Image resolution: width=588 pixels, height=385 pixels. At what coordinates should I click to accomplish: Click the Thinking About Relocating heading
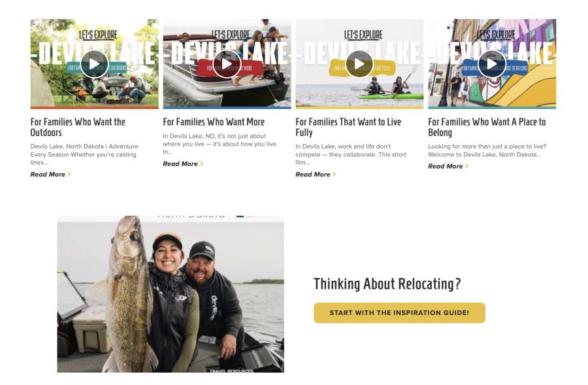(x=387, y=284)
